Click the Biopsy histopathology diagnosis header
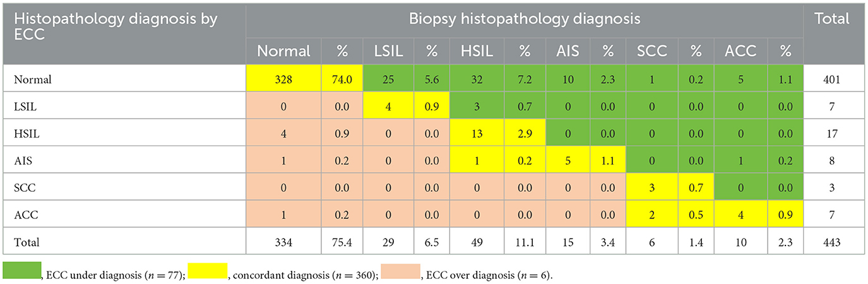Screen dimensions: 868x284 point(524,20)
